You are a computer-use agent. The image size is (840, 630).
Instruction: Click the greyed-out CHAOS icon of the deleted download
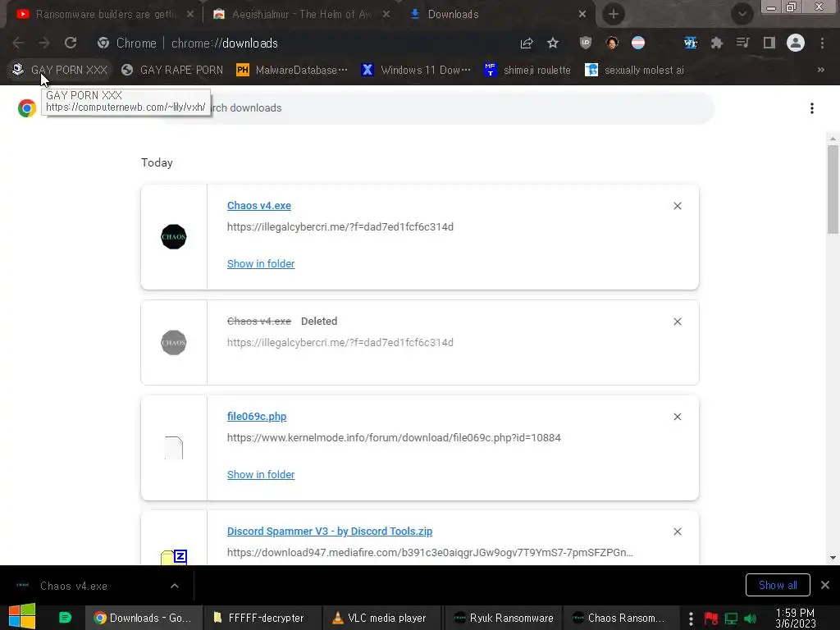174,343
